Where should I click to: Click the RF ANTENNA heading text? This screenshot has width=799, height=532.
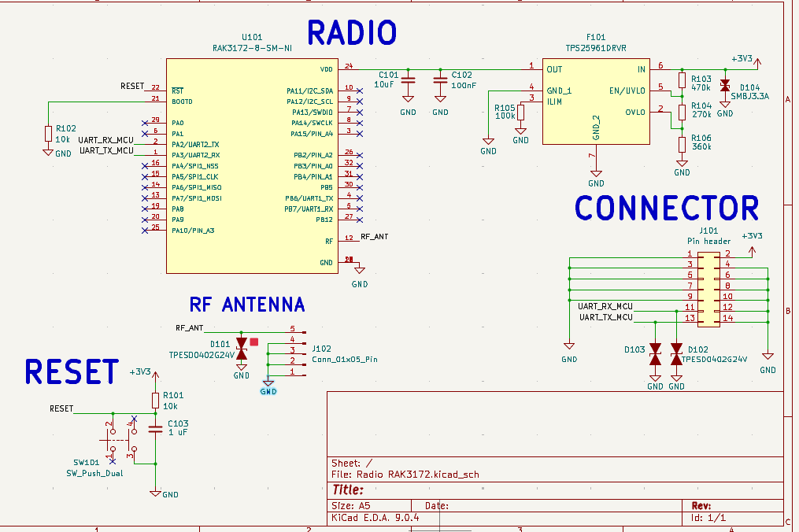point(247,305)
